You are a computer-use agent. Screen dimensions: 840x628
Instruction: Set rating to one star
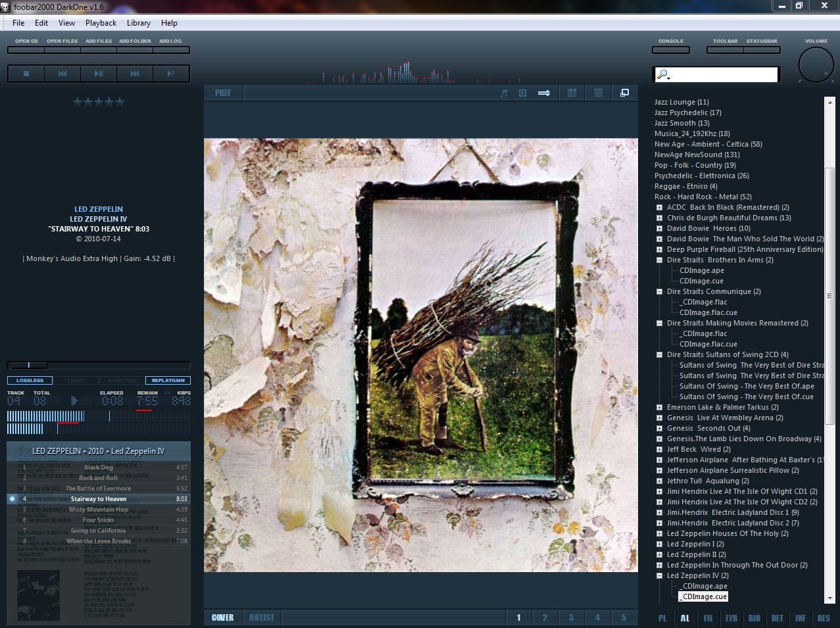77,102
